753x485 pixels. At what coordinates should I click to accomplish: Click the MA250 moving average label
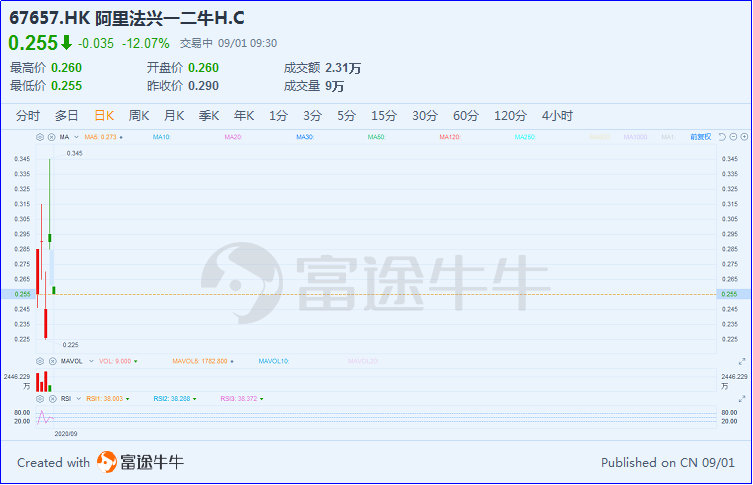pos(525,137)
